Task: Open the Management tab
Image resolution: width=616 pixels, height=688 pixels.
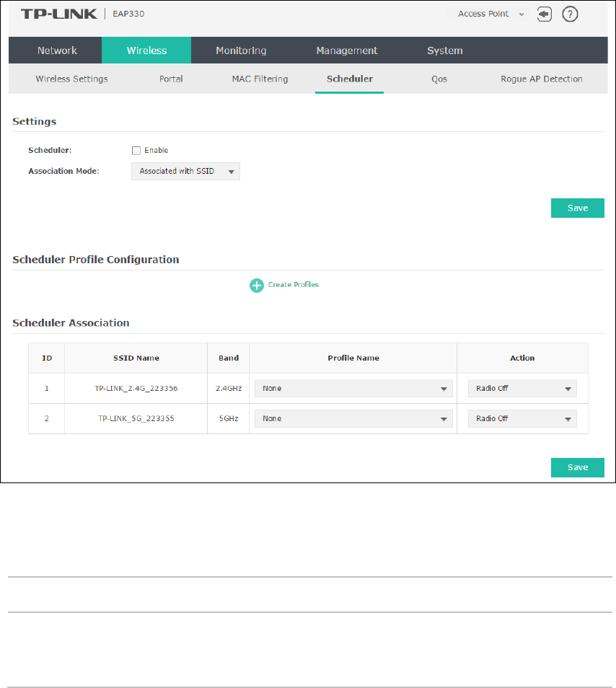Action: pyautogui.click(x=347, y=50)
